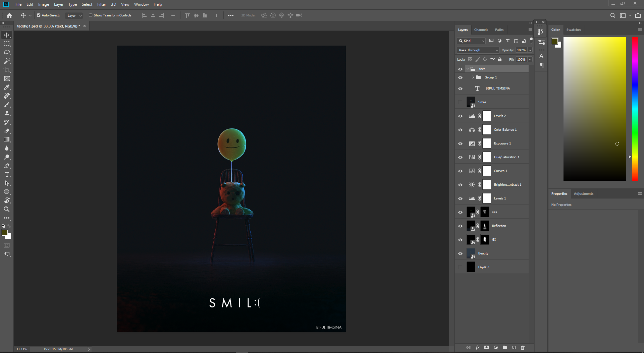
Task: Click Create new group folder icon
Action: (505, 348)
